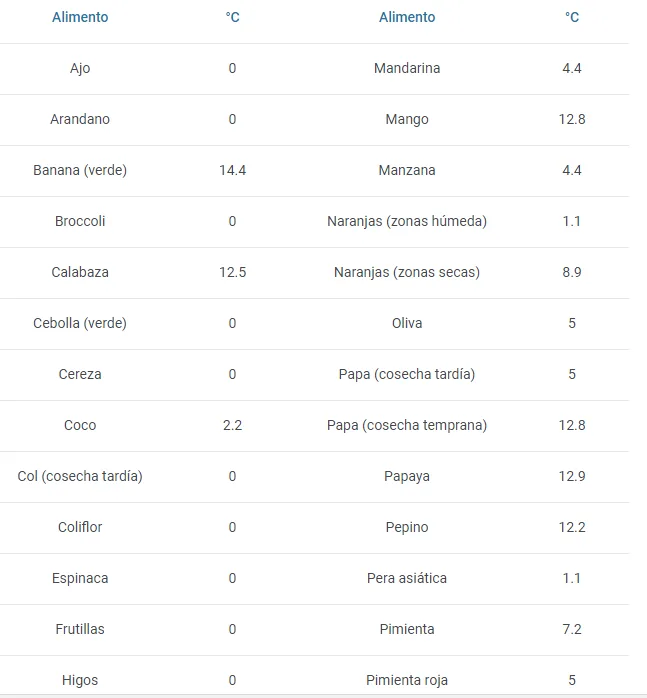Click the Calabaza row label
The width and height of the screenshot is (647, 698).
click(x=80, y=272)
